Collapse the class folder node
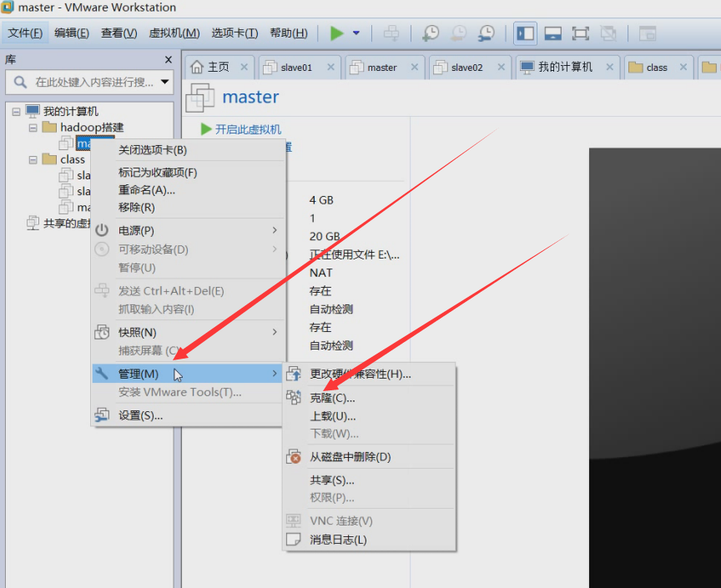Viewport: 721px width, 588px height. (33, 160)
